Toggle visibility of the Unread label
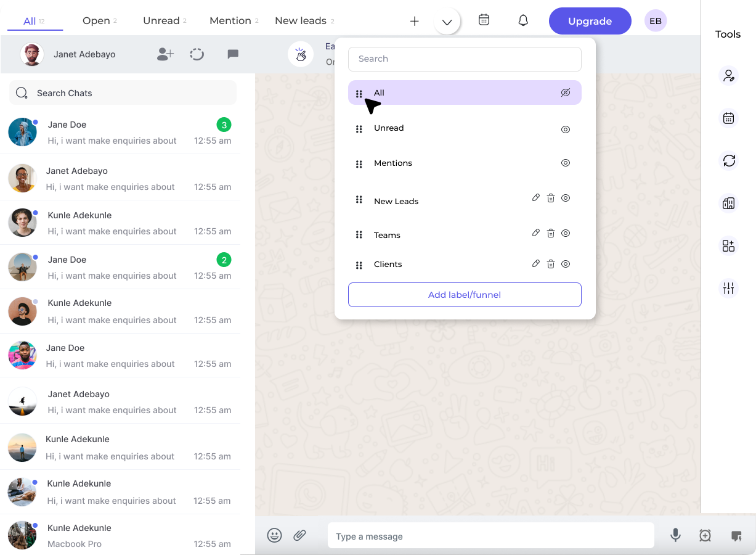Image resolution: width=756 pixels, height=555 pixels. pyautogui.click(x=566, y=129)
